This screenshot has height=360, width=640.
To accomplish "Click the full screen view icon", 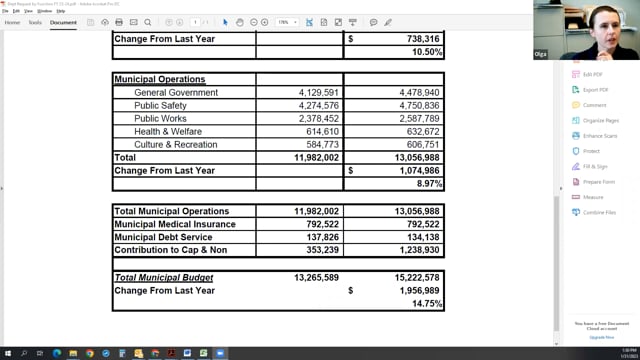I will 338,22.
